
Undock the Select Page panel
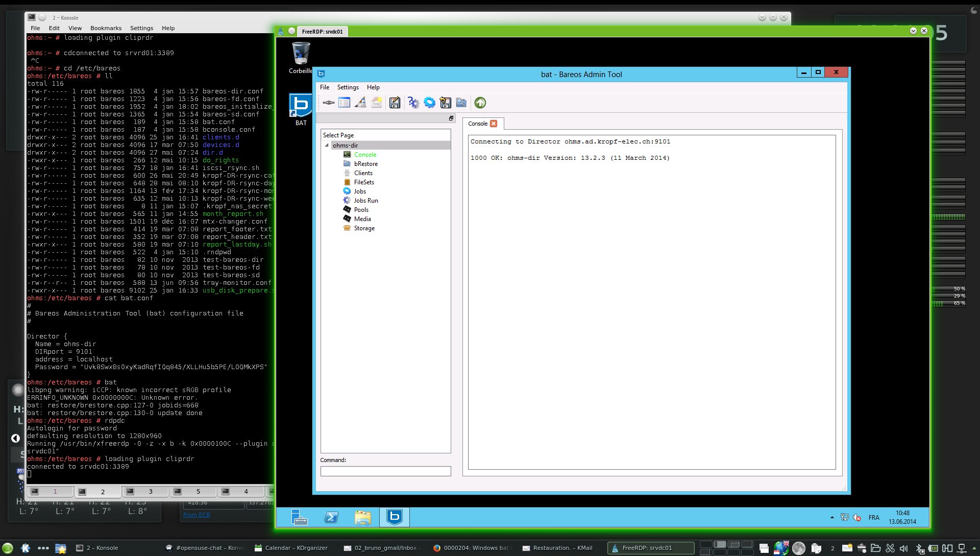point(451,118)
